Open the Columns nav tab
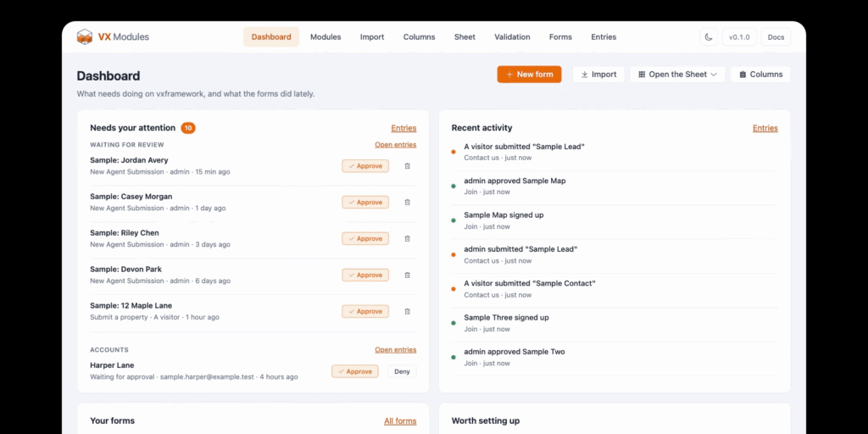The height and width of the screenshot is (434, 868). (419, 37)
